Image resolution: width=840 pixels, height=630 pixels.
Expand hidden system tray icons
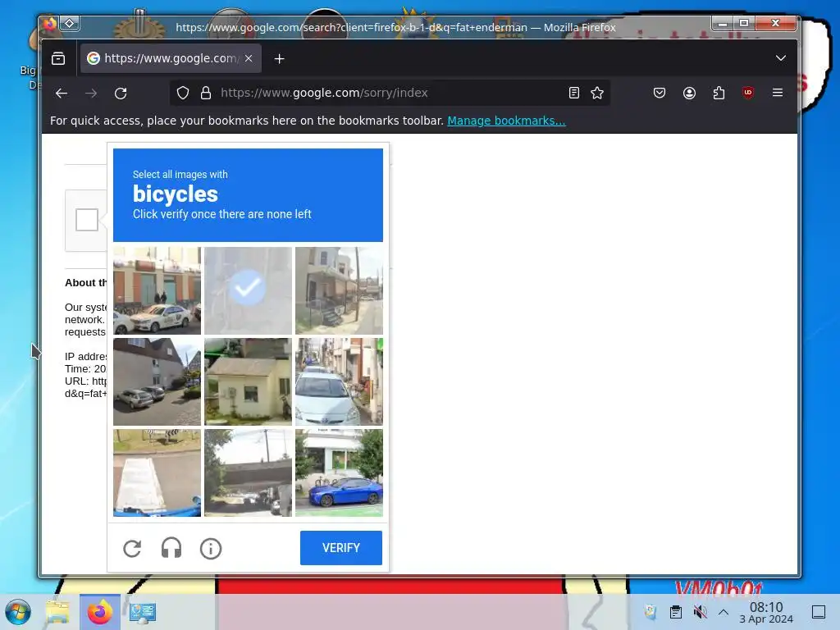724,612
